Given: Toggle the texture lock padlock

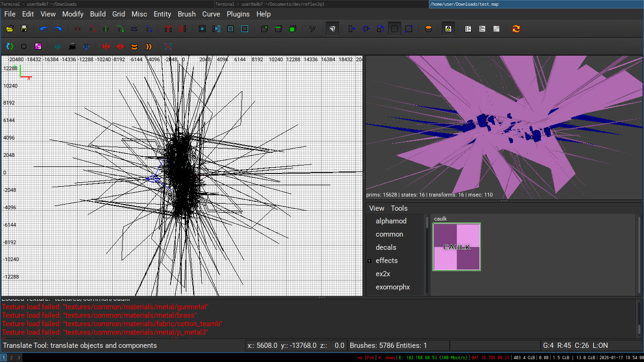Looking at the screenshot, I should 448,29.
